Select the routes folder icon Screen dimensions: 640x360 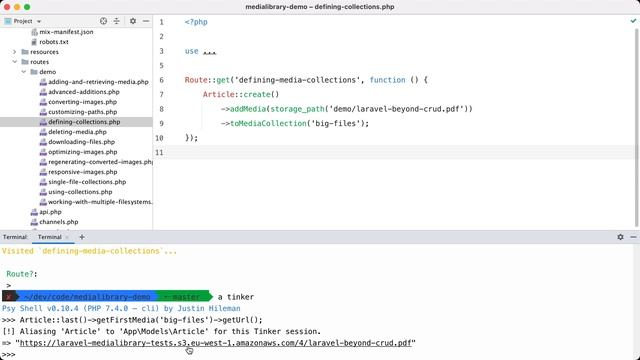coord(25,62)
